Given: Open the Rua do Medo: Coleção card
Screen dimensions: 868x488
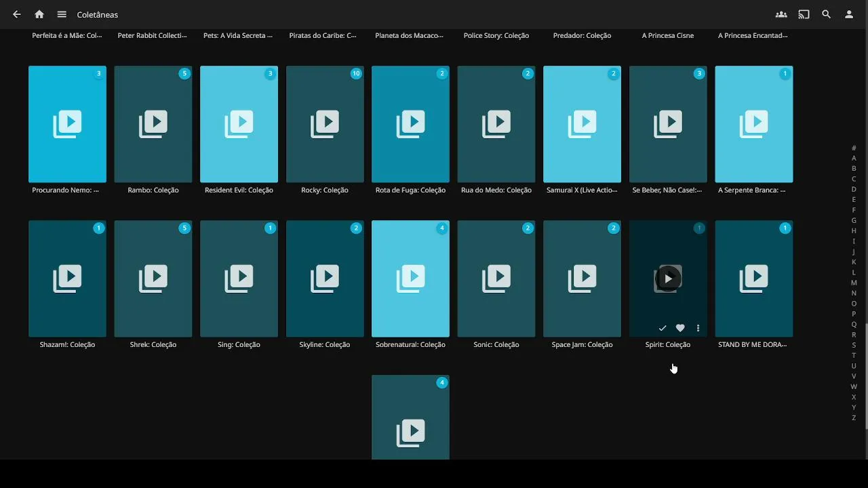Looking at the screenshot, I should (x=496, y=124).
